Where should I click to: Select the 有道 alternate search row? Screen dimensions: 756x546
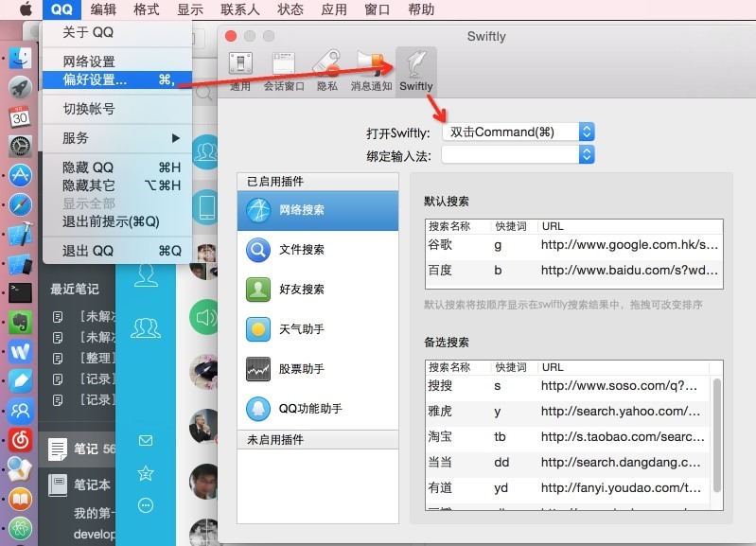tap(568, 488)
